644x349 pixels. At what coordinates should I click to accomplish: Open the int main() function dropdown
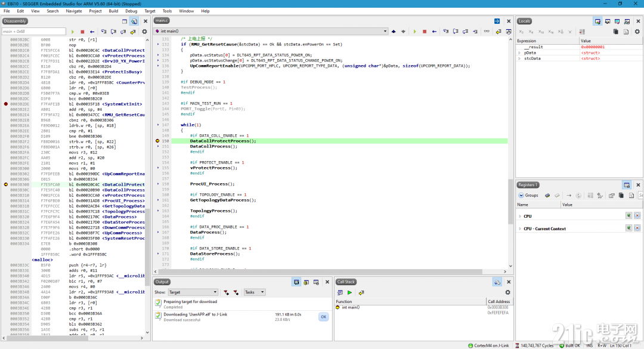coord(271,31)
